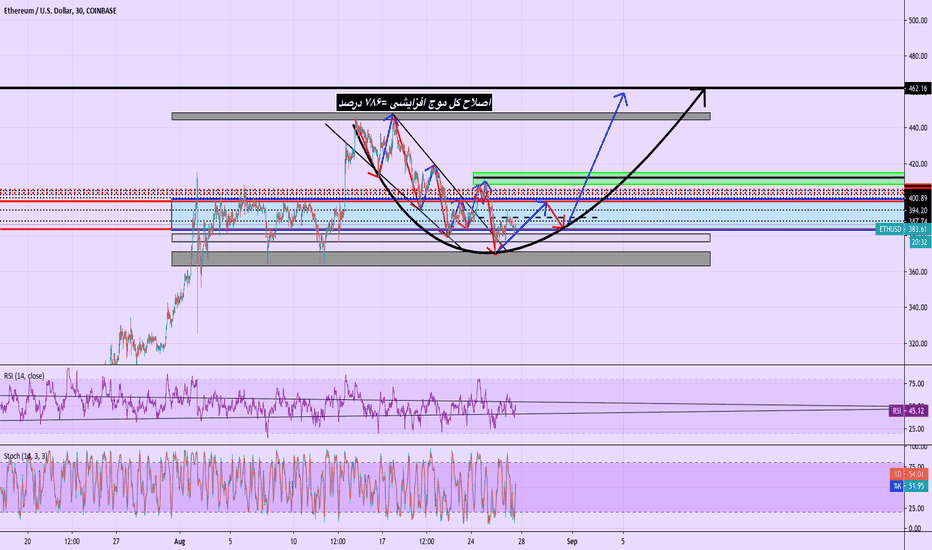
Task: Click the 28 date on time axis
Action: [521, 542]
